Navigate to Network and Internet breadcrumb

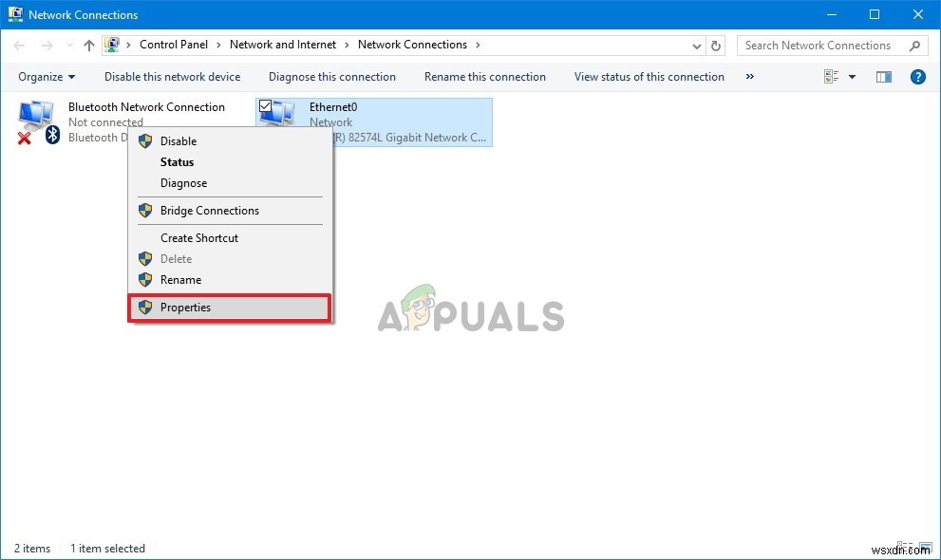[x=283, y=45]
